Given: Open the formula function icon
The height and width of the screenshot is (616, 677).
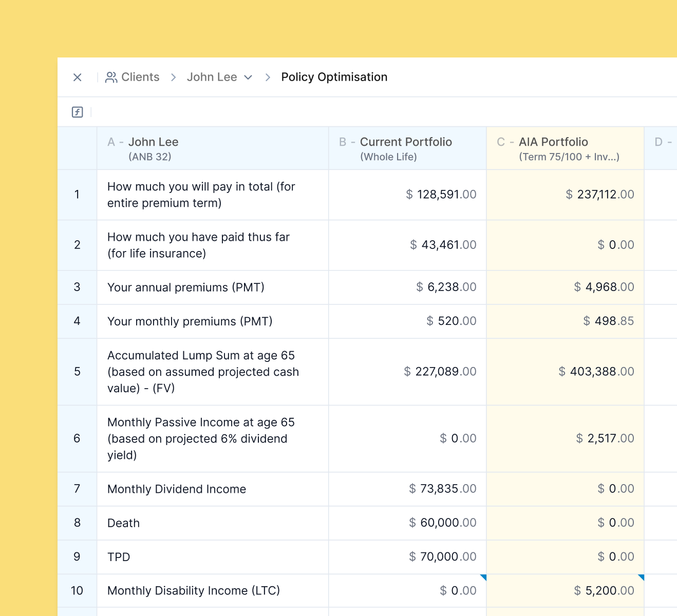Looking at the screenshot, I should [x=78, y=112].
